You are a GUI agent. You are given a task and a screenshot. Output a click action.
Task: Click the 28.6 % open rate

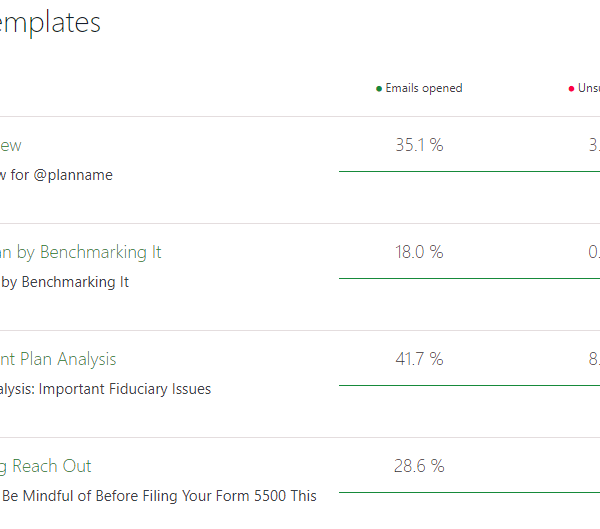[419, 466]
